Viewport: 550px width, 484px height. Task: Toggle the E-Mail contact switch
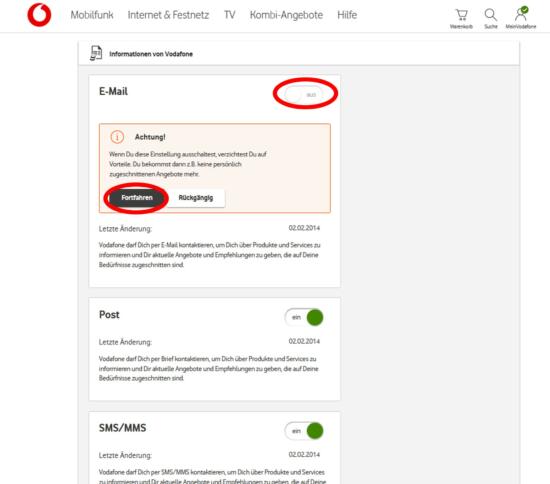pos(304,95)
